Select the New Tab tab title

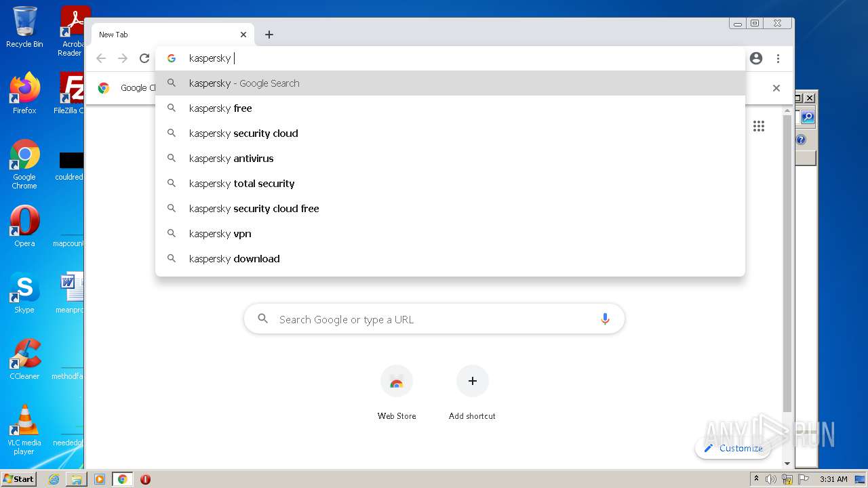click(113, 35)
